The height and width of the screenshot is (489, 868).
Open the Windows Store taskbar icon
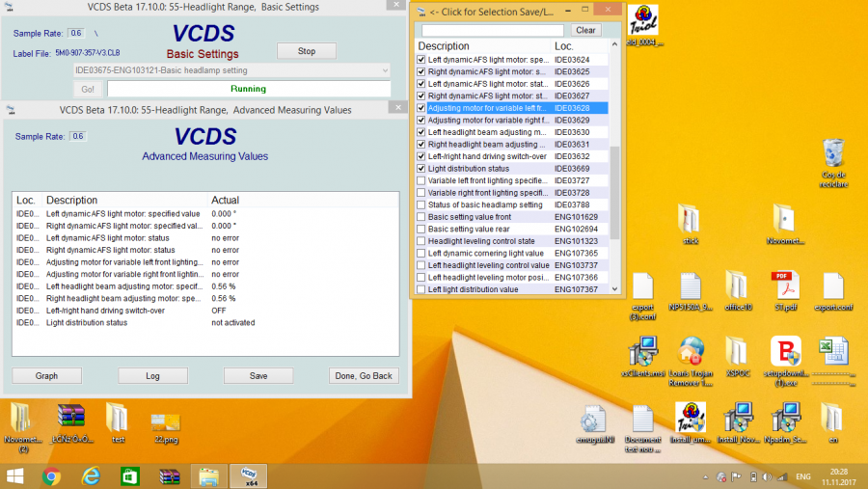[130, 475]
